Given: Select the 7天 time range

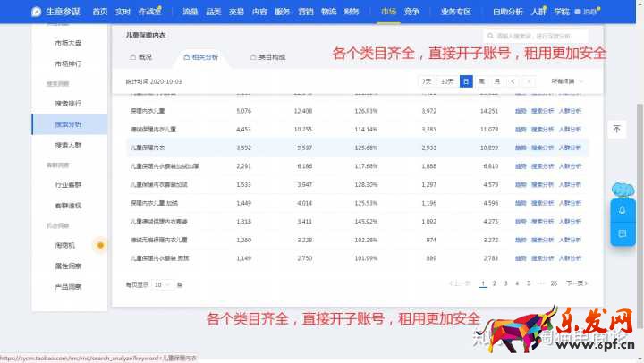Looking at the screenshot, I should [428, 81].
